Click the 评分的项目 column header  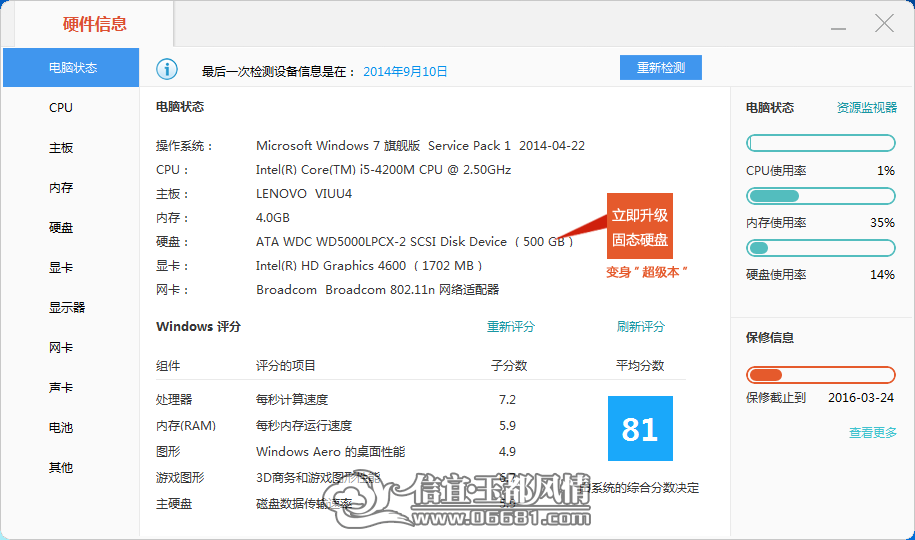pyautogui.click(x=285, y=365)
